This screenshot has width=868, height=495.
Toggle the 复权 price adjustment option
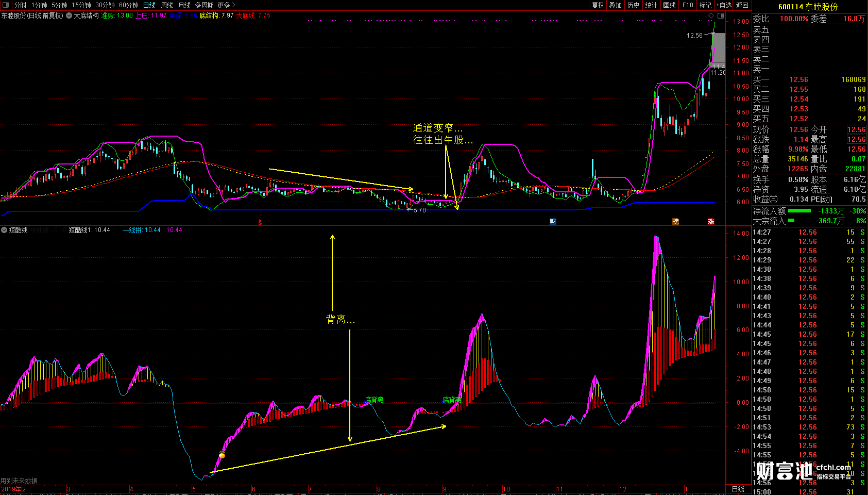[x=598, y=5]
